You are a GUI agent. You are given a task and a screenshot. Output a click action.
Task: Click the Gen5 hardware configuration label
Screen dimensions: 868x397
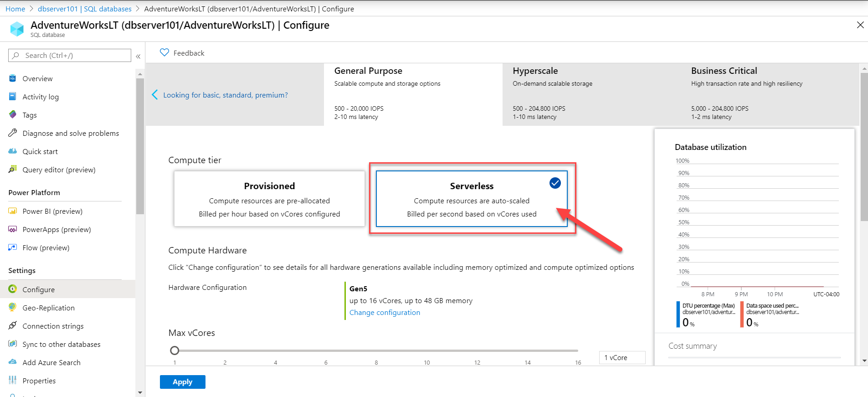point(358,289)
